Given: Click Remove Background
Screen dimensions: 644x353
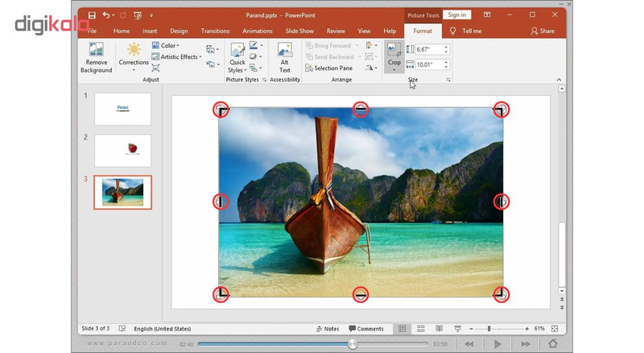Looking at the screenshot, I should click(x=96, y=57).
